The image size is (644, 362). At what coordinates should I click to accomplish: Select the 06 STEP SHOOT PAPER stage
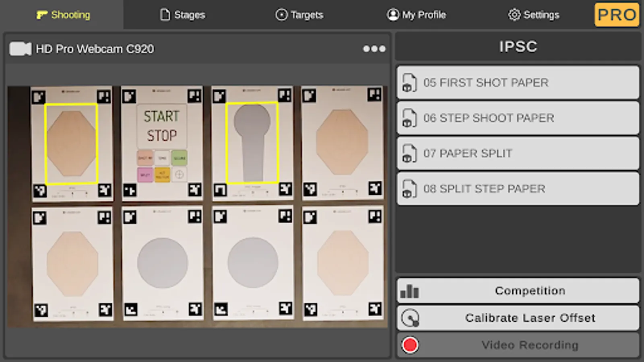point(518,118)
